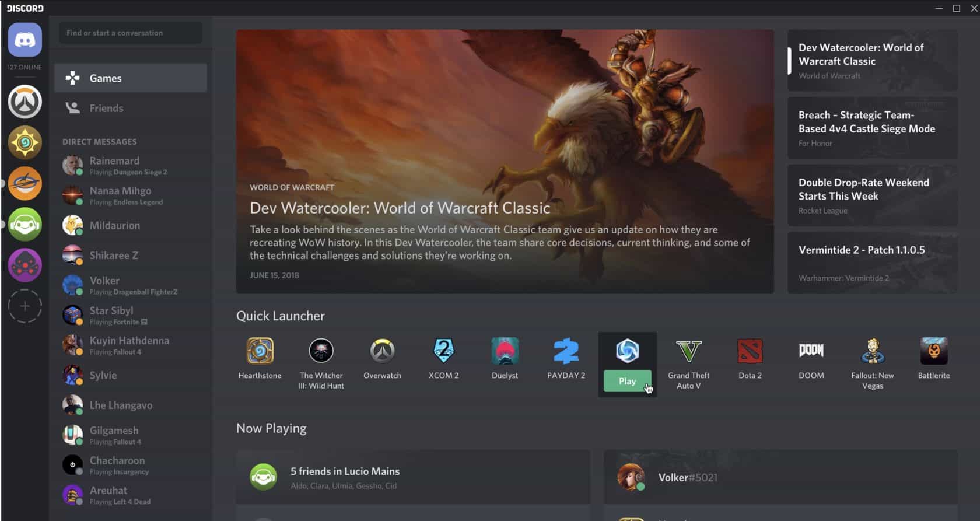The height and width of the screenshot is (521, 980).
Task: Select the Games tab
Action: 131,78
